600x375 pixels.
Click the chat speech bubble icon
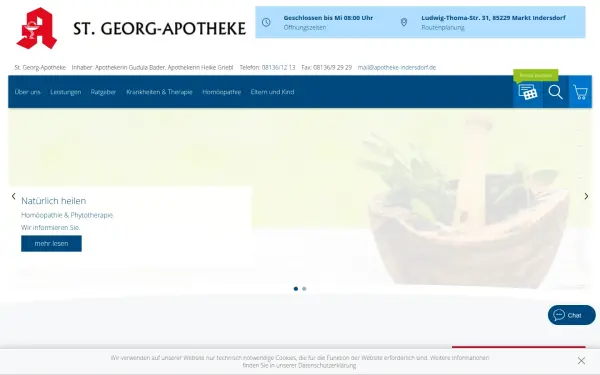tap(559, 315)
